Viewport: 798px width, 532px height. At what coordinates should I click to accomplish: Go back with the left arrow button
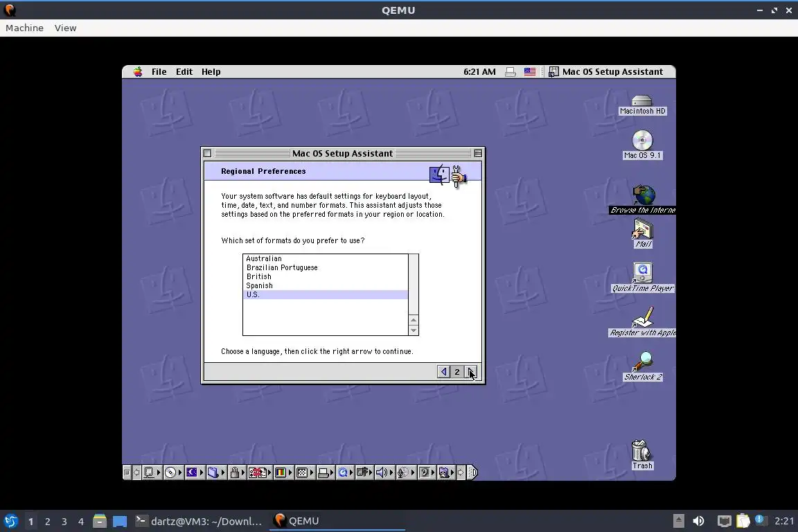(x=443, y=371)
